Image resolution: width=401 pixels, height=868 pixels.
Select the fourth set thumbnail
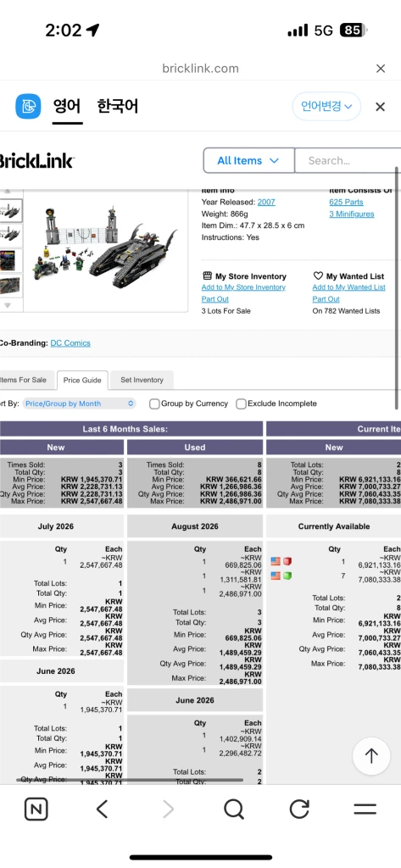(11, 285)
